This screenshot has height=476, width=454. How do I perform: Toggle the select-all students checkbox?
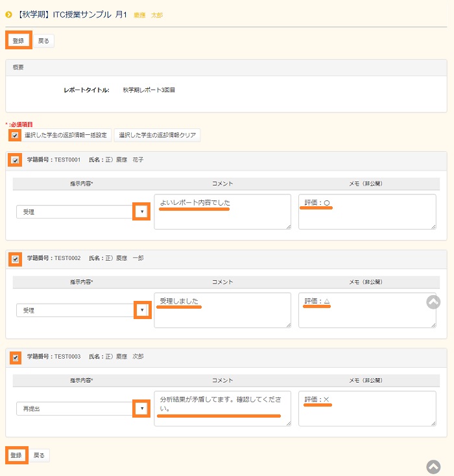tap(14, 135)
